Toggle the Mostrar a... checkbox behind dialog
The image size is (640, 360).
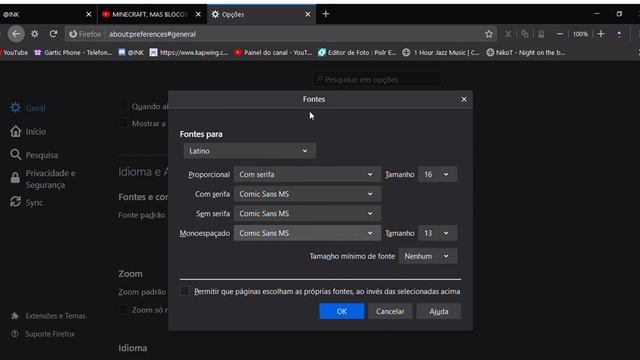point(123,123)
